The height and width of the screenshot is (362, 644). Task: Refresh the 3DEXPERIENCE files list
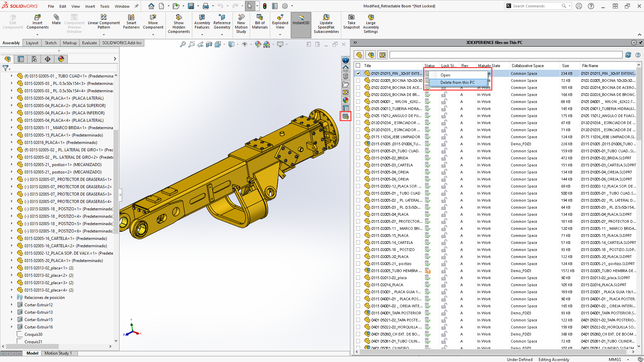628,55
